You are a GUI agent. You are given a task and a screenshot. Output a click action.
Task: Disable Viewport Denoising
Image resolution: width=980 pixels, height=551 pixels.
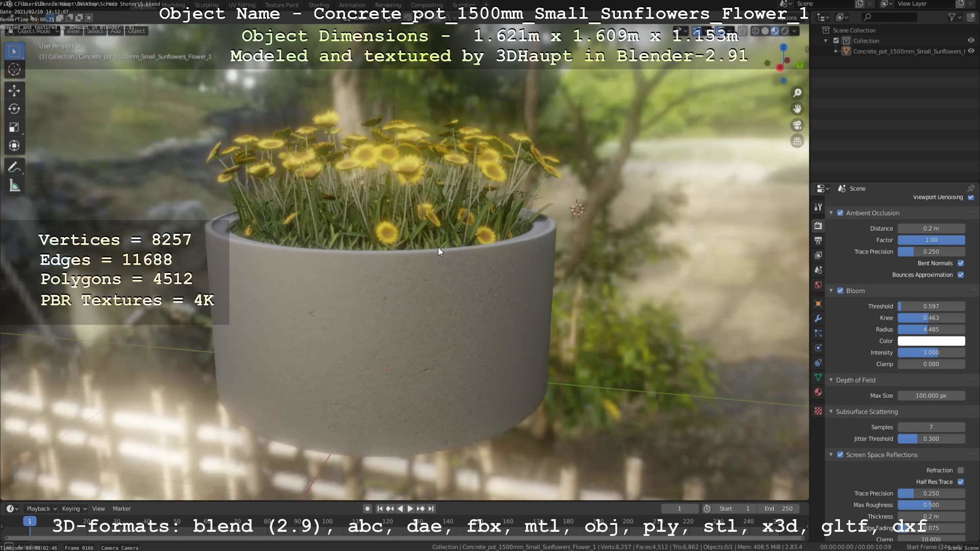[971, 198]
